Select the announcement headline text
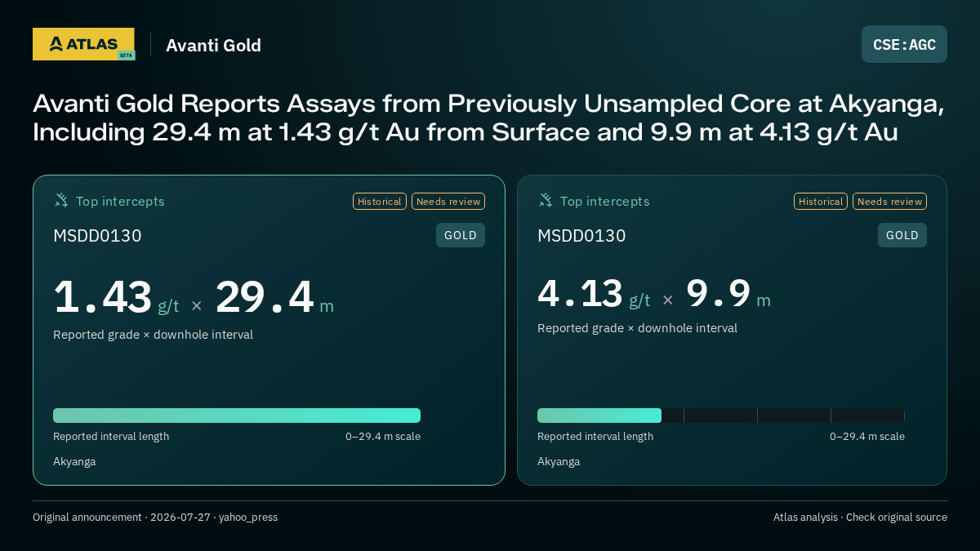The image size is (980, 551). pos(488,118)
